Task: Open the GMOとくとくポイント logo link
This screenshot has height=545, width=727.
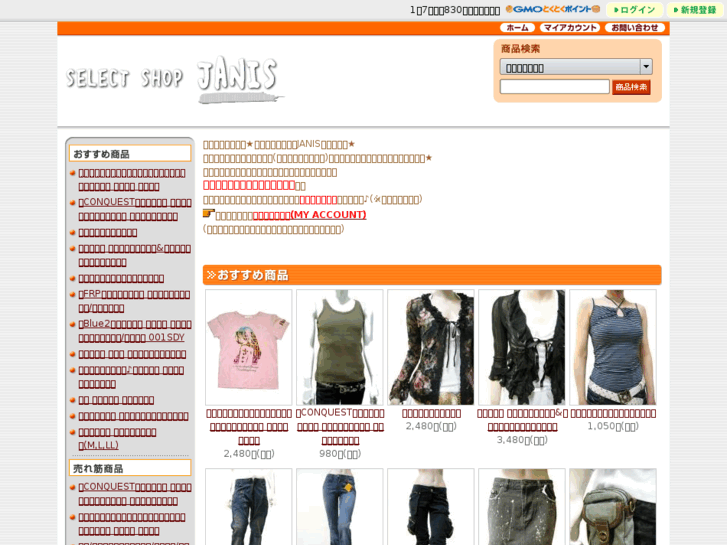Action: click(553, 9)
